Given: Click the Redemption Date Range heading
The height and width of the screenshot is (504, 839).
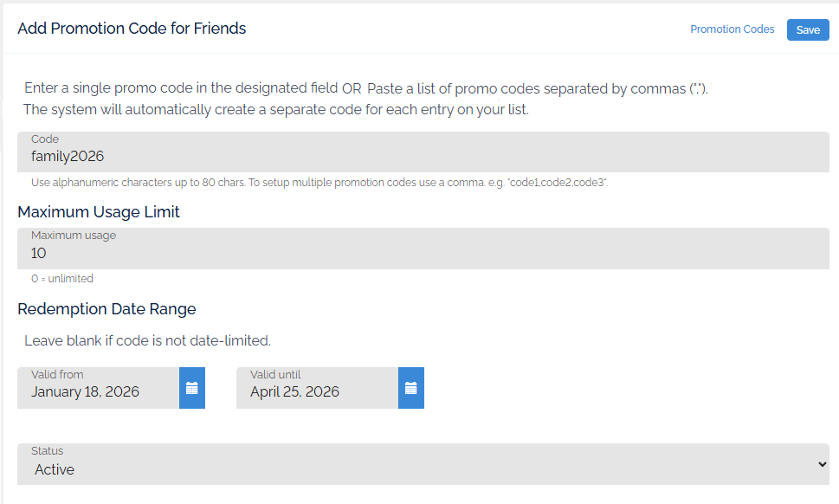Looking at the screenshot, I should tap(106, 309).
